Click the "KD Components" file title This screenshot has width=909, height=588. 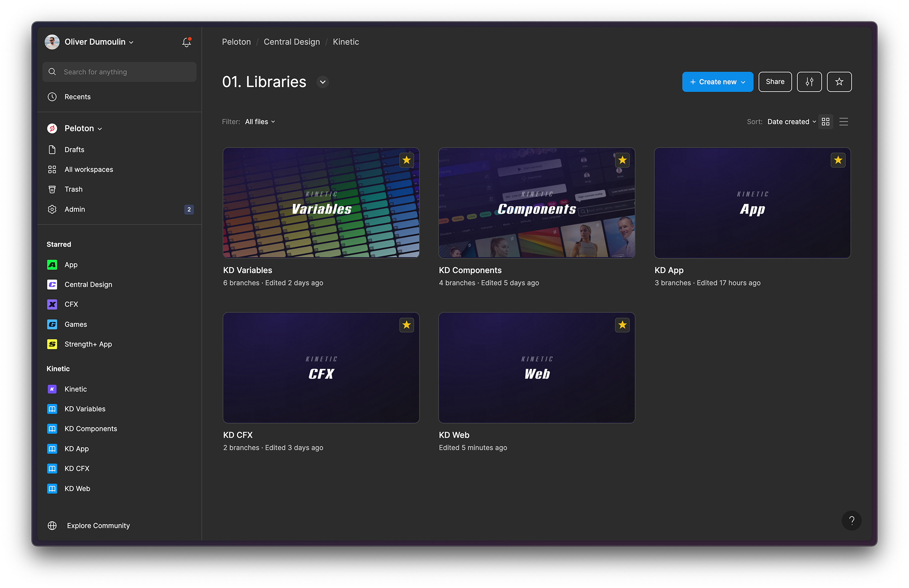(x=470, y=270)
